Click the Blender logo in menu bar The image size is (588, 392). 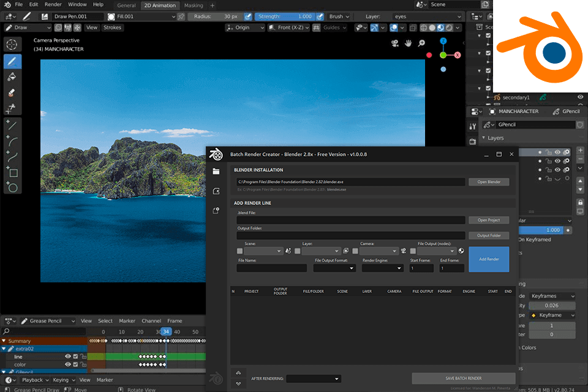[x=7, y=5]
